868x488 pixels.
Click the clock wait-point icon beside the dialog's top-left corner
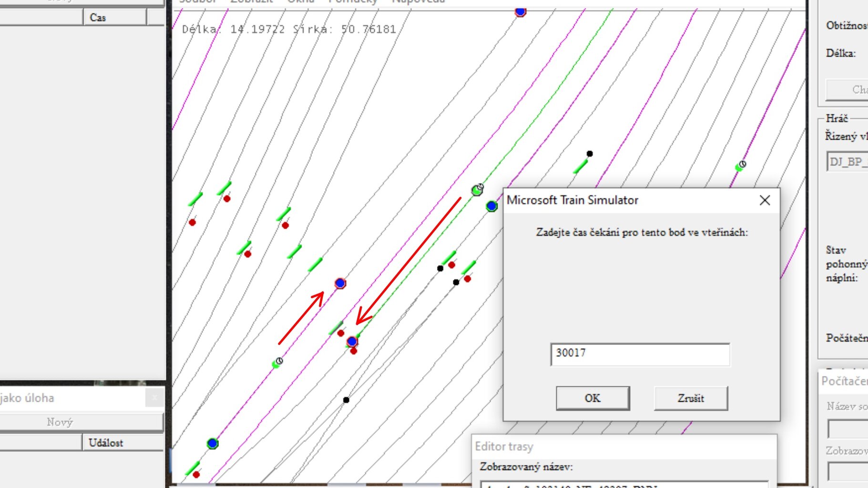477,190
